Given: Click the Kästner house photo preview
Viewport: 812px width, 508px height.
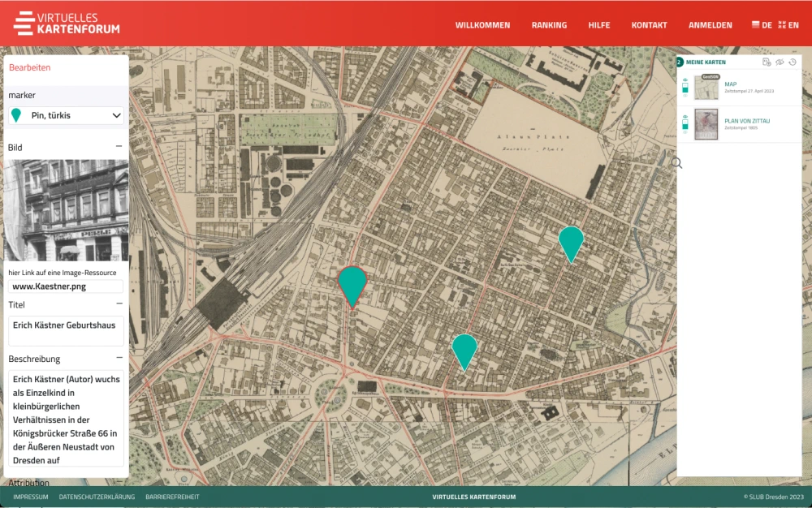Looking at the screenshot, I should click(66, 210).
